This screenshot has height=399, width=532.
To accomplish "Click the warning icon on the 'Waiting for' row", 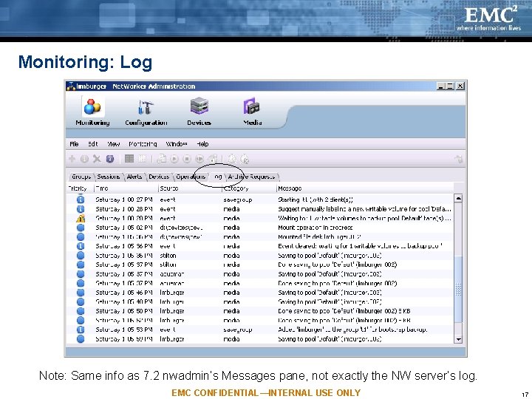I will click(x=81, y=218).
